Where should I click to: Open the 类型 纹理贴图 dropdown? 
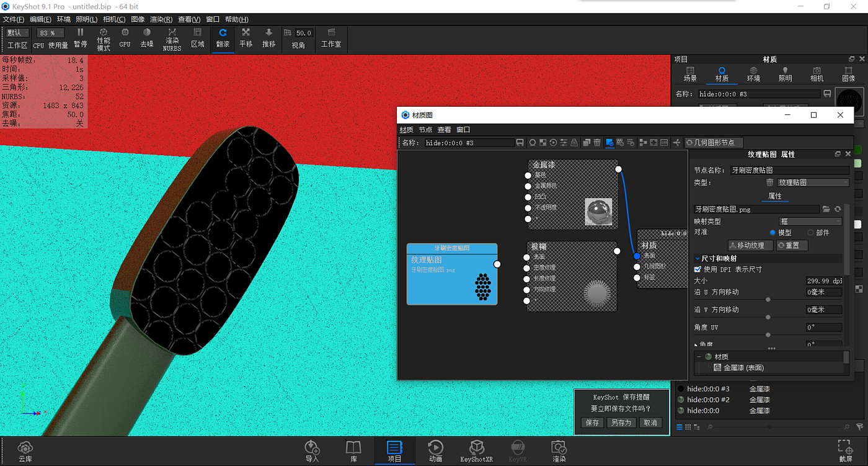(812, 182)
